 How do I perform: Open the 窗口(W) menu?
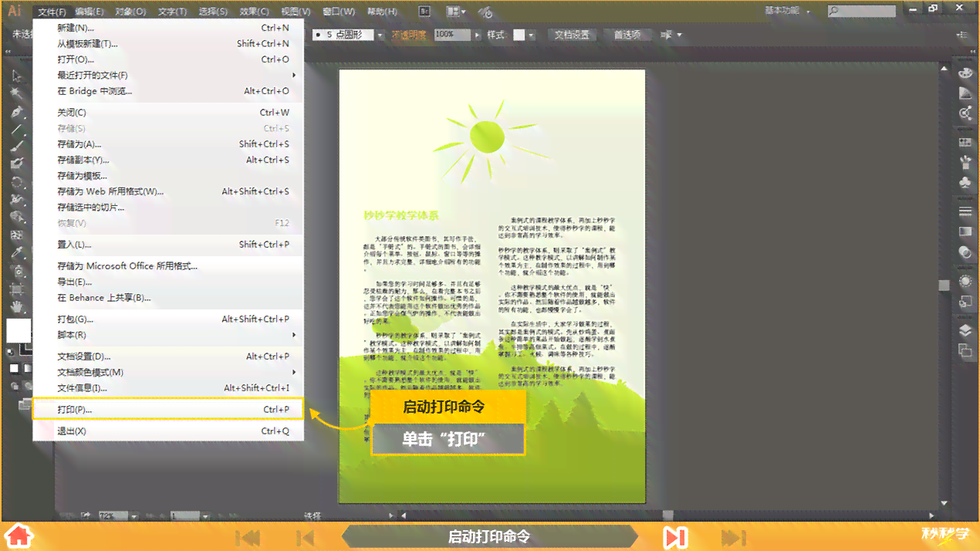339,12
